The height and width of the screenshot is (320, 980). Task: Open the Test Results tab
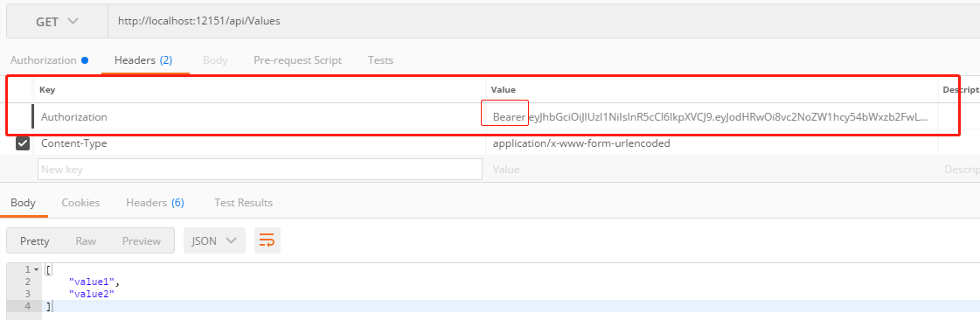point(243,203)
